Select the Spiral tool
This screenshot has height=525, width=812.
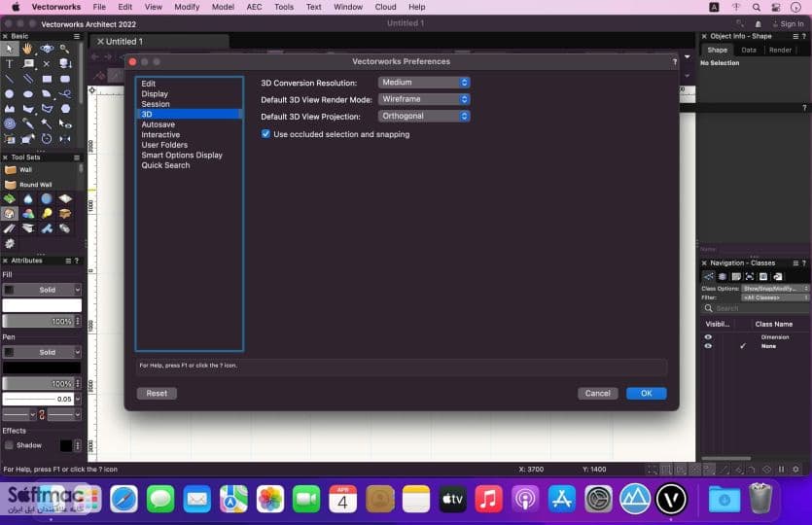click(10, 123)
